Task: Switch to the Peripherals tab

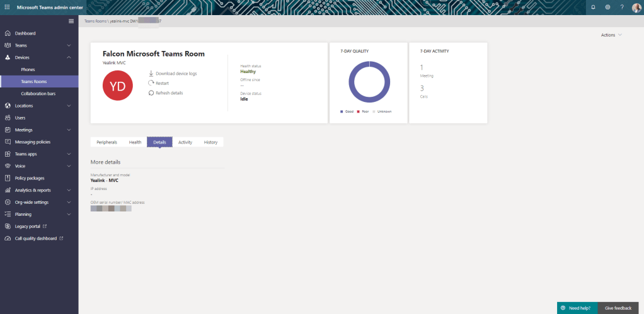Action: click(x=106, y=142)
